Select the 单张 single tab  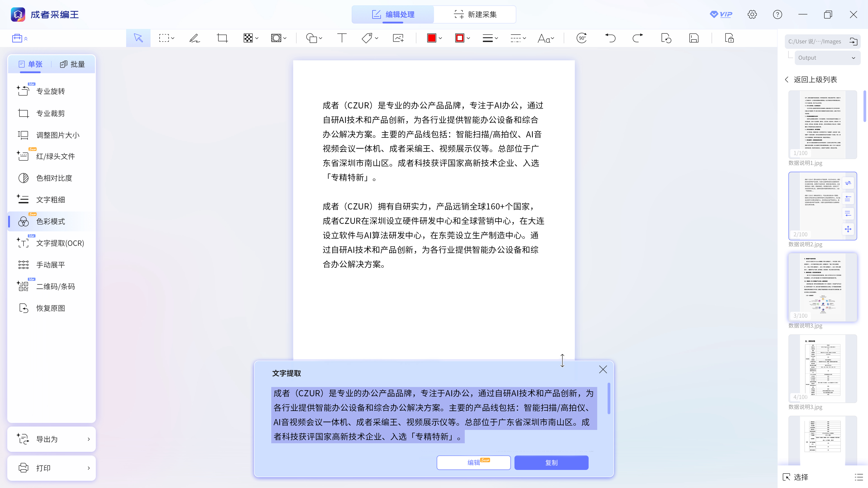30,64
